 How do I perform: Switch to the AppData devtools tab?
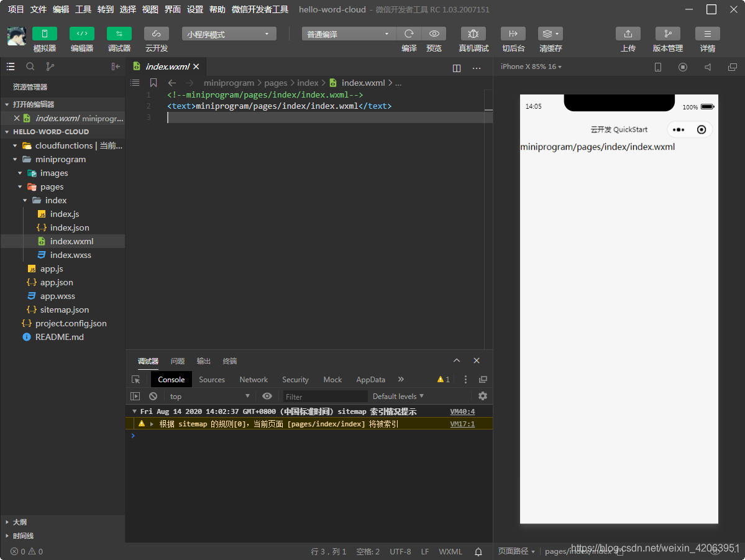pyautogui.click(x=370, y=379)
